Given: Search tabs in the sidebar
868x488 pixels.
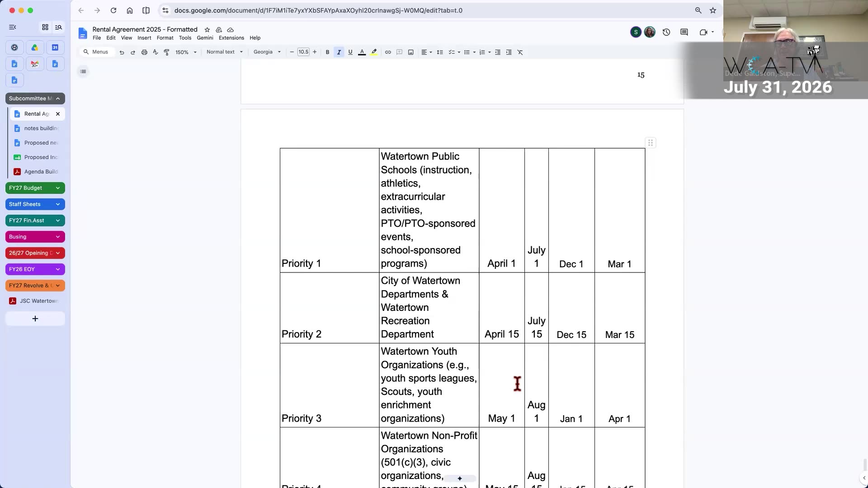Looking at the screenshot, I should 59,27.
